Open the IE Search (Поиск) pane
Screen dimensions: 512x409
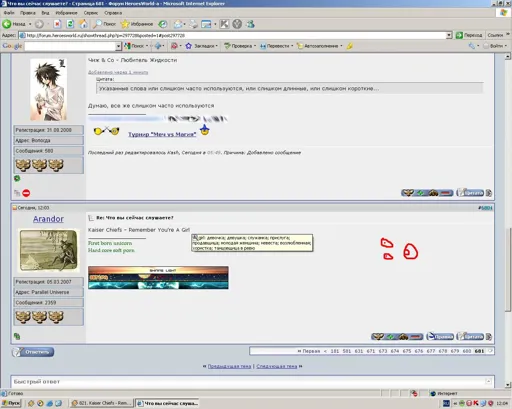pyautogui.click(x=105, y=24)
